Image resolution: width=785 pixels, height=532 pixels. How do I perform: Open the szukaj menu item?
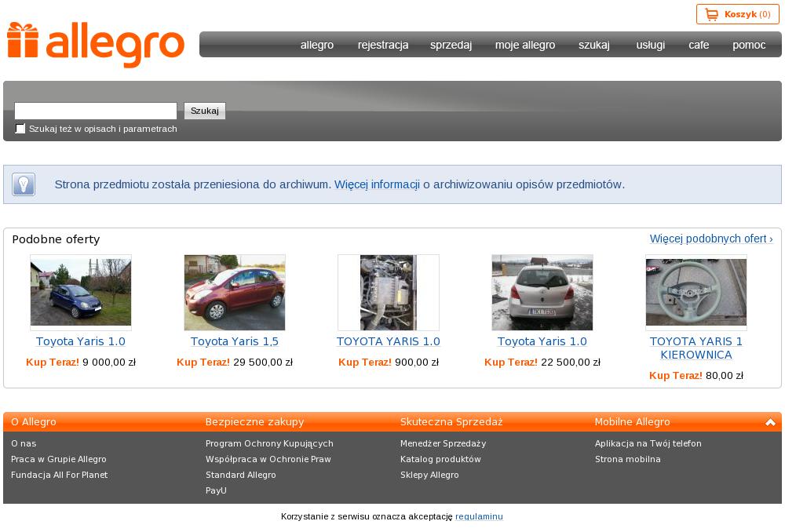[593, 45]
